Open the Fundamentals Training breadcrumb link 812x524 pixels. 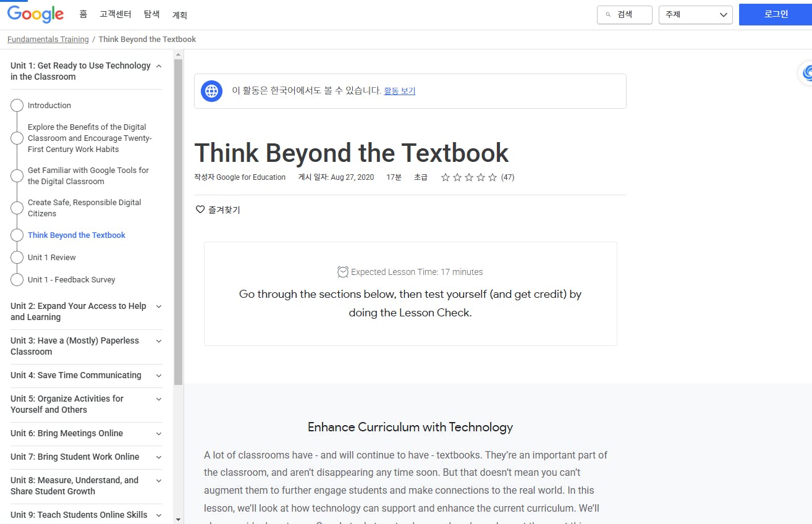click(48, 40)
